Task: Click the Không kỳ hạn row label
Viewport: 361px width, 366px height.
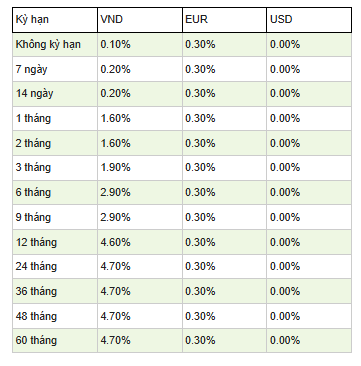Action: [55, 45]
